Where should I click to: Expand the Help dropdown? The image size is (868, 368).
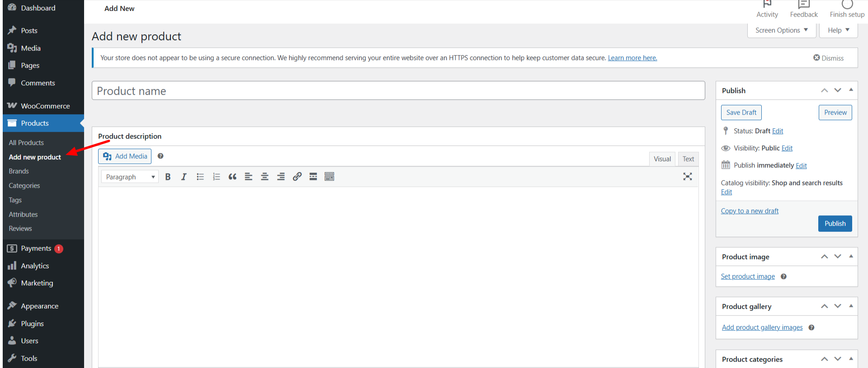click(839, 30)
